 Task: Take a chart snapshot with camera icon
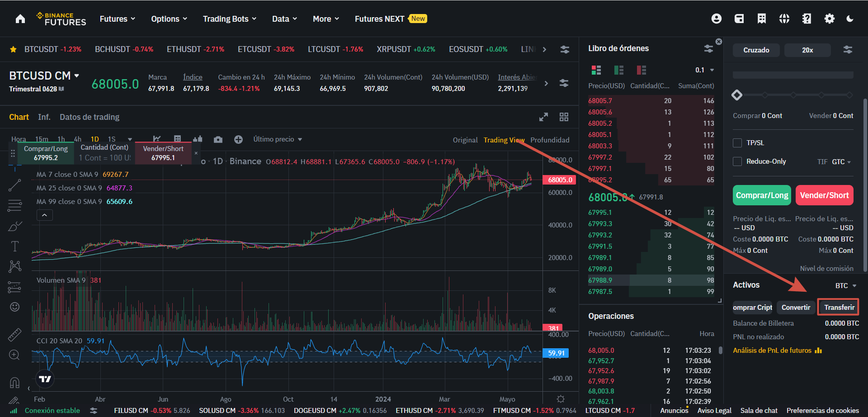pyautogui.click(x=218, y=139)
